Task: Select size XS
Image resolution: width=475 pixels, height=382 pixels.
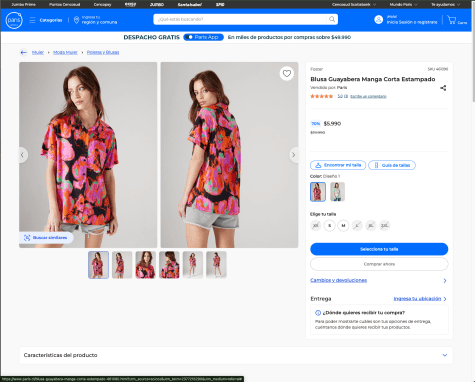Action: 316,225
